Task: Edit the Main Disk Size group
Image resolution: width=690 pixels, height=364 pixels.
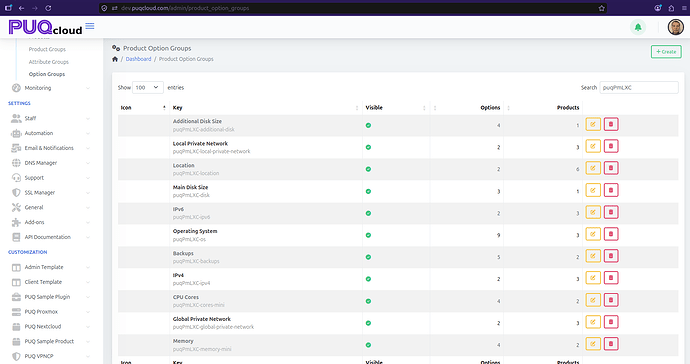Action: point(593,190)
